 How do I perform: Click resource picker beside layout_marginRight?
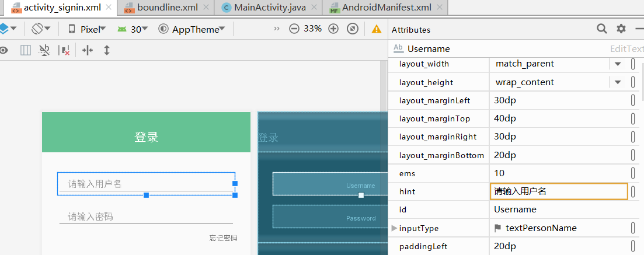[633, 137]
